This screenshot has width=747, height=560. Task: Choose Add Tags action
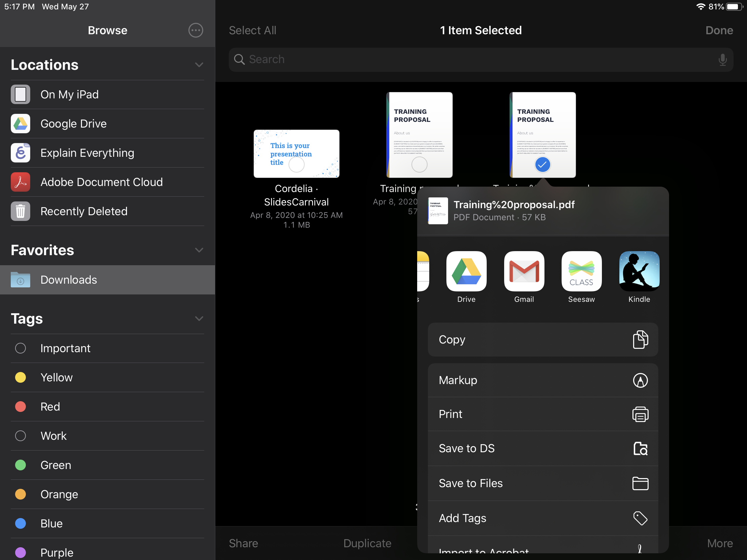[543, 518]
